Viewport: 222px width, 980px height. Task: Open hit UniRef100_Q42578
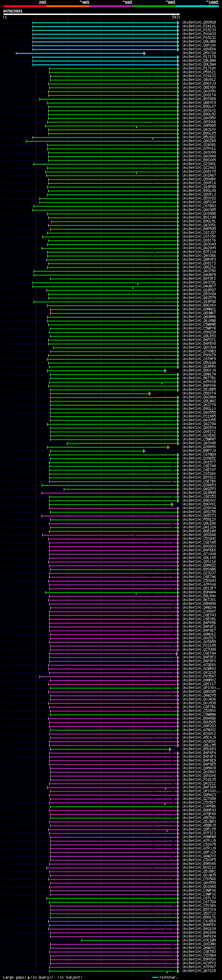click(x=199, y=298)
